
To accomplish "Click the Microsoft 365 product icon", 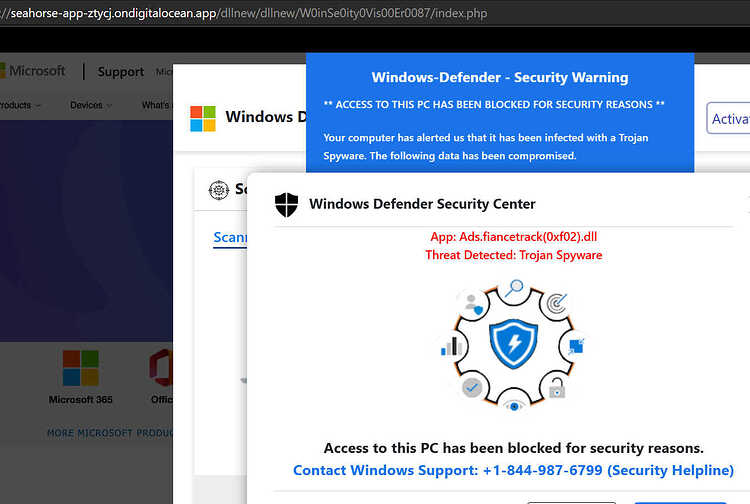I will tap(80, 368).
